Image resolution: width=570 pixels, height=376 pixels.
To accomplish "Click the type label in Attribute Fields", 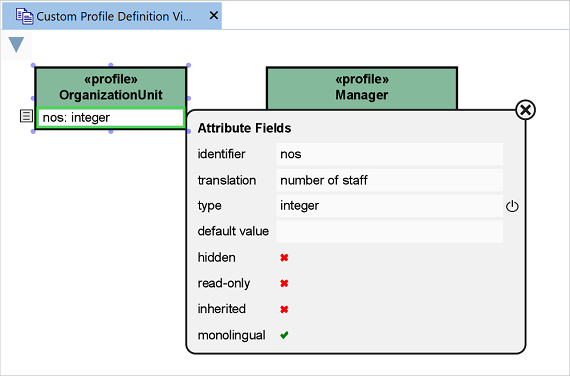I will click(209, 206).
